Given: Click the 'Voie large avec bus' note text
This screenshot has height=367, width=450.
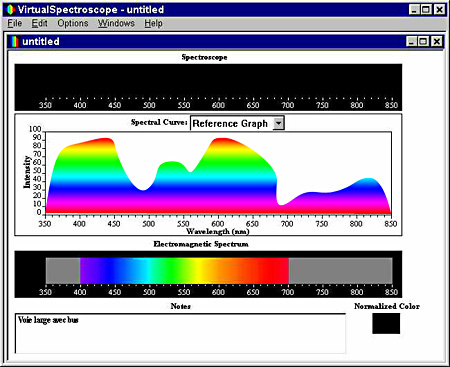Looking at the screenshot, I should click(x=48, y=320).
